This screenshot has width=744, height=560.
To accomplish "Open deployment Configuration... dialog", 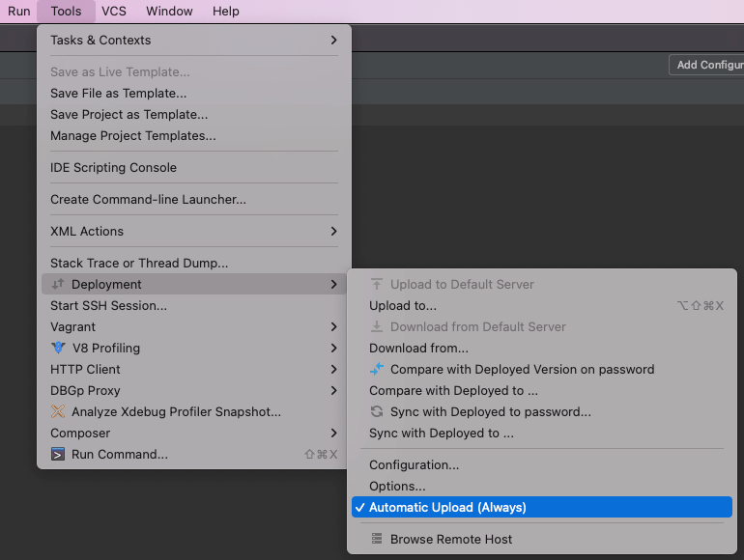I will pos(414,464).
